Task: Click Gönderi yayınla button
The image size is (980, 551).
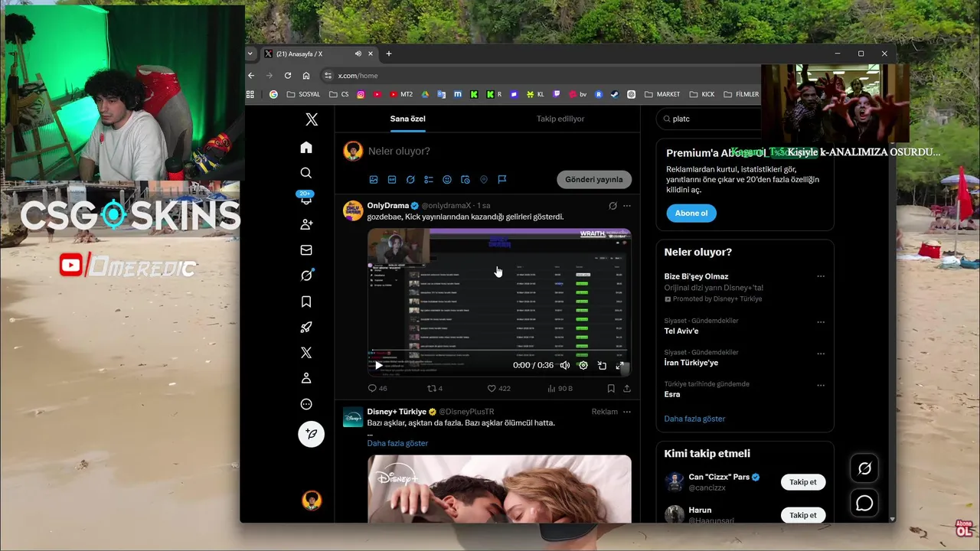Action: point(594,180)
